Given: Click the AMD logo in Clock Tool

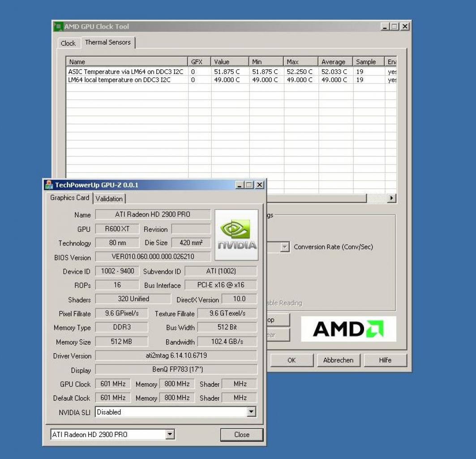Looking at the screenshot, I should [348, 329].
